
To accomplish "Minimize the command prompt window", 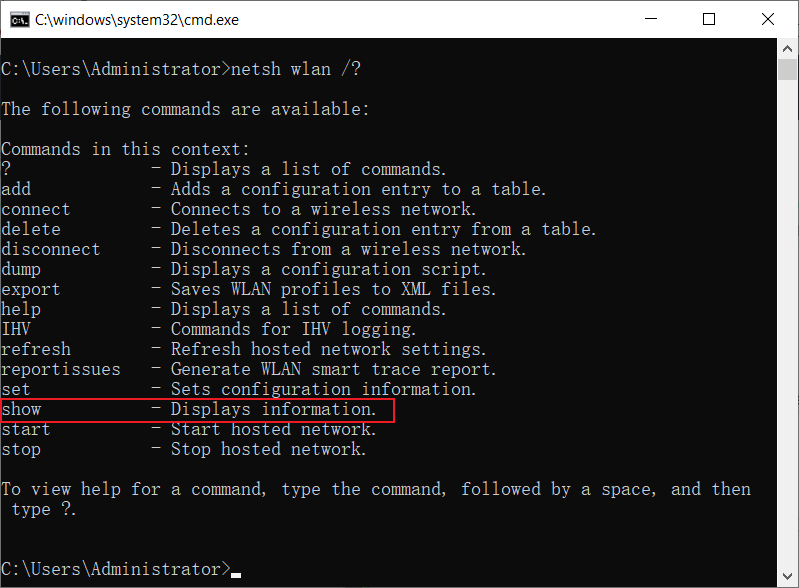I will (x=662, y=19).
